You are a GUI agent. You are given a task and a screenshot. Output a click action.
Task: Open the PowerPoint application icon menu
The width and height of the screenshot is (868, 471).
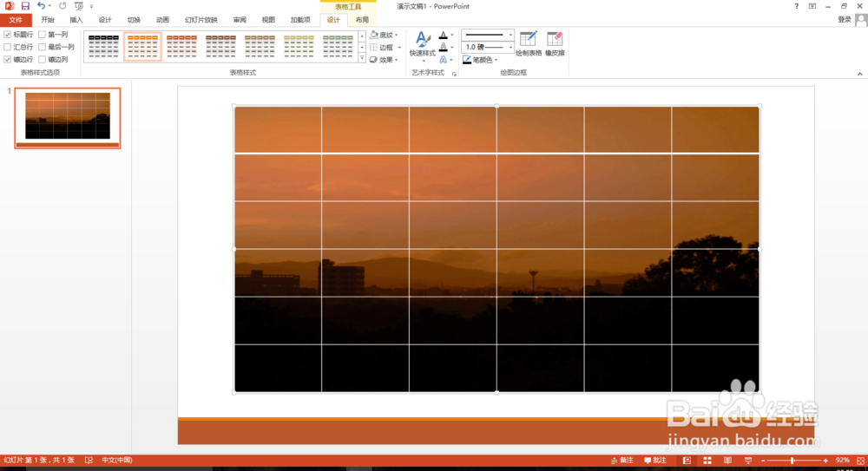pos(10,6)
